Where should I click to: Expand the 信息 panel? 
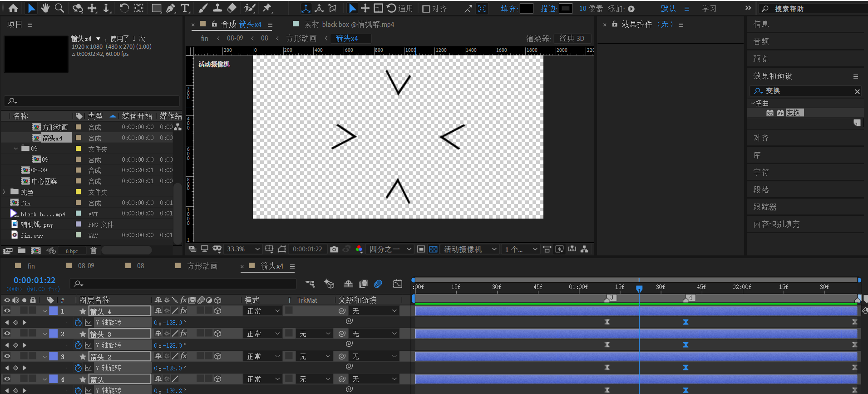(761, 24)
